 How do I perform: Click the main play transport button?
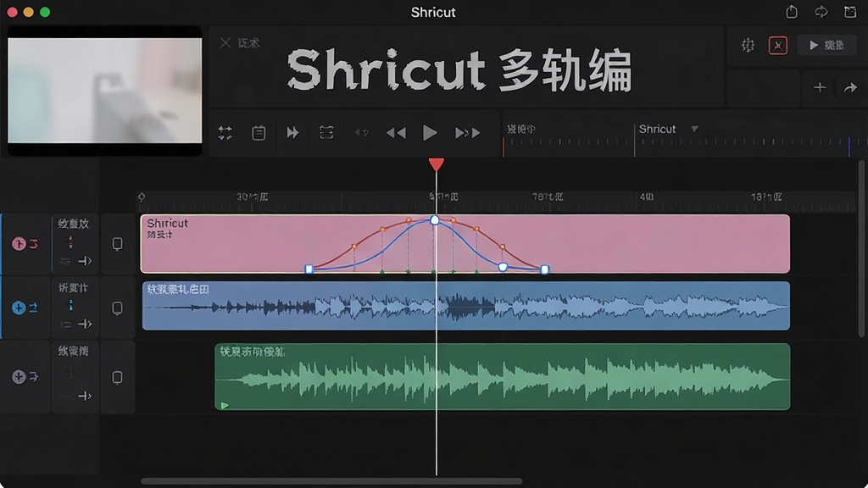pyautogui.click(x=430, y=133)
